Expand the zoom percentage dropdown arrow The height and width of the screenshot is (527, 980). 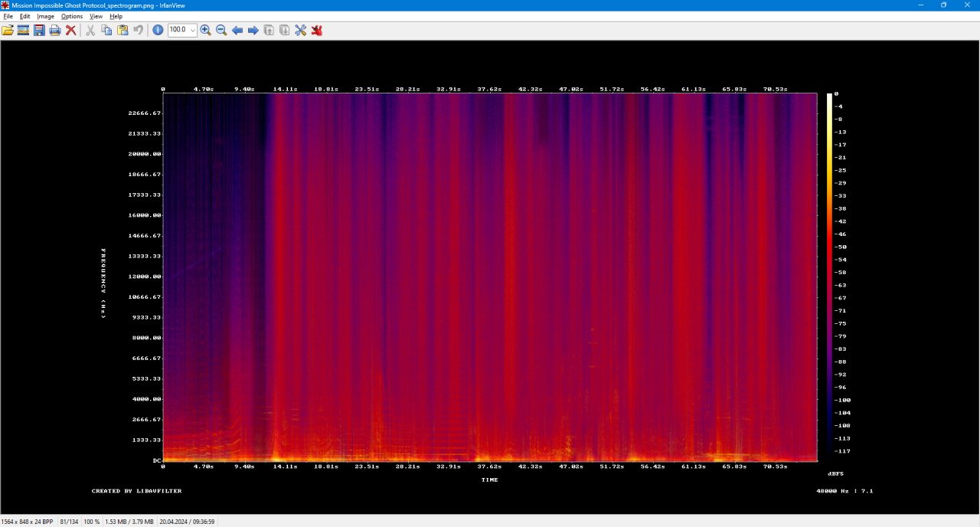click(x=192, y=30)
